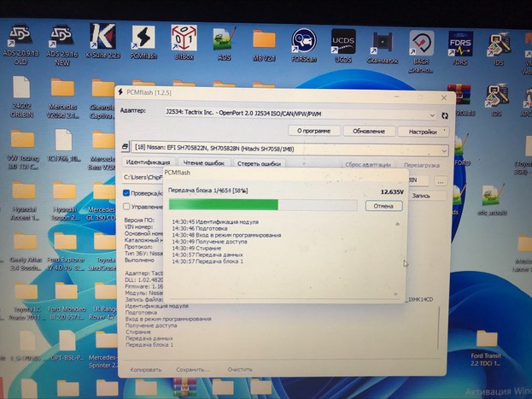Click the file browse ellipsis button
Viewport: 532px width, 399px height.
[x=441, y=180]
